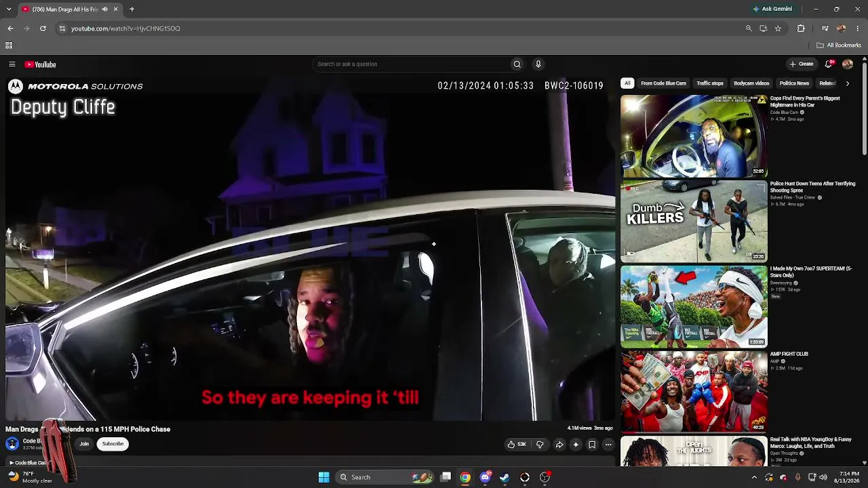Screen dimensions: 868x488
Task: Click the Code Blue Cam channel avatar
Action: click(x=12, y=444)
